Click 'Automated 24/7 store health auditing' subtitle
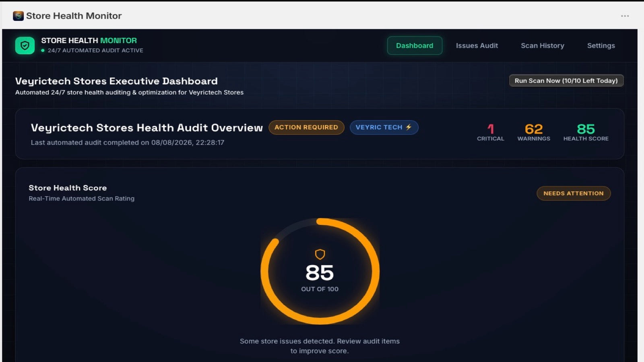644x362 pixels. pyautogui.click(x=129, y=92)
